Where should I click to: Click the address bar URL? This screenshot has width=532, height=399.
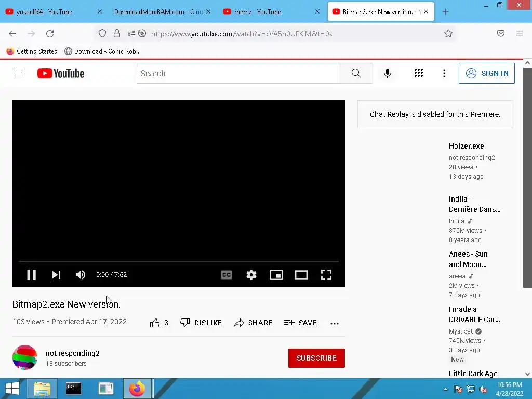click(242, 34)
